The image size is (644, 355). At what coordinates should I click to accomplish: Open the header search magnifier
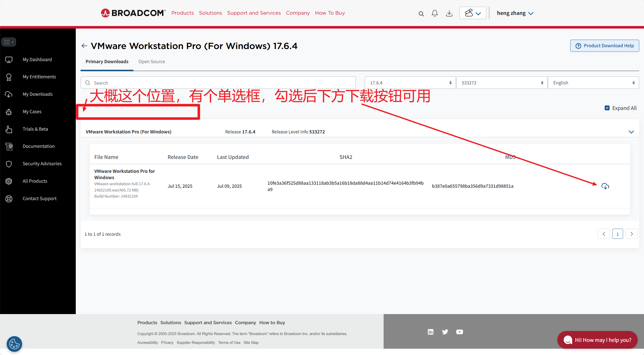point(421,14)
